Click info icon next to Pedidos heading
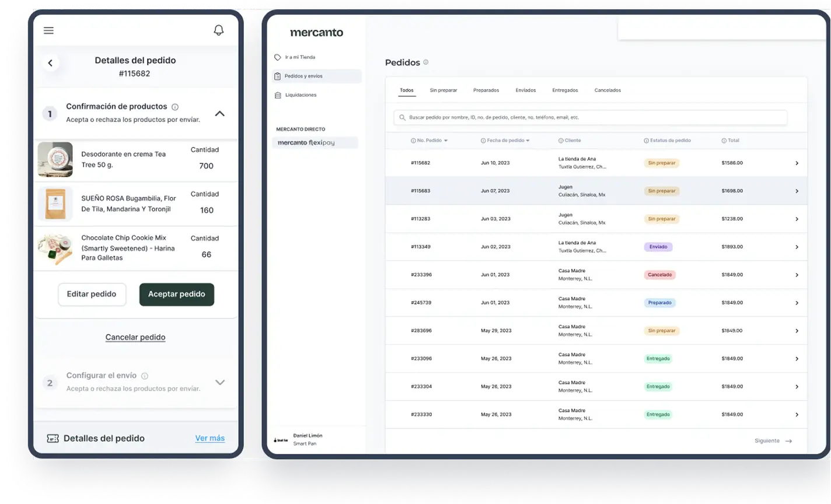 pos(426,62)
